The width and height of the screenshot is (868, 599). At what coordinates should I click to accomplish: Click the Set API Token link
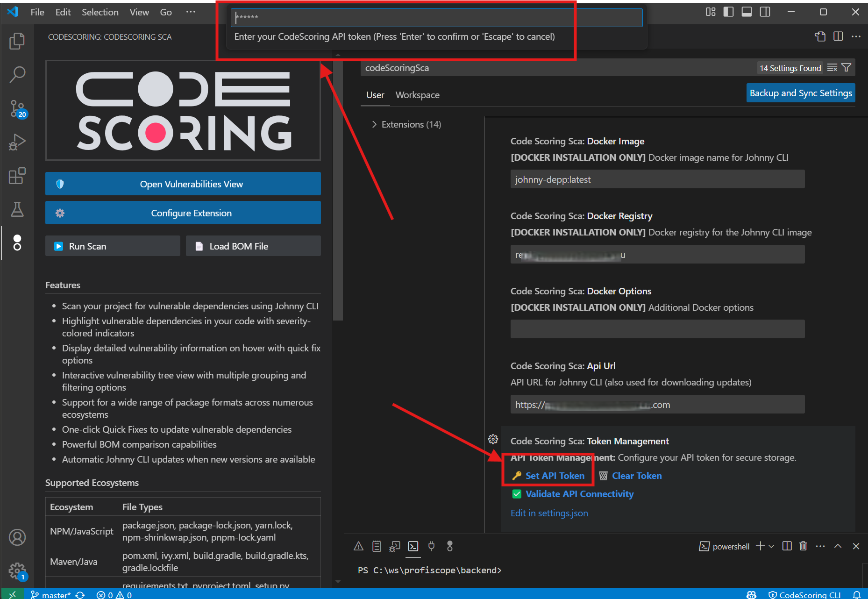[555, 476]
